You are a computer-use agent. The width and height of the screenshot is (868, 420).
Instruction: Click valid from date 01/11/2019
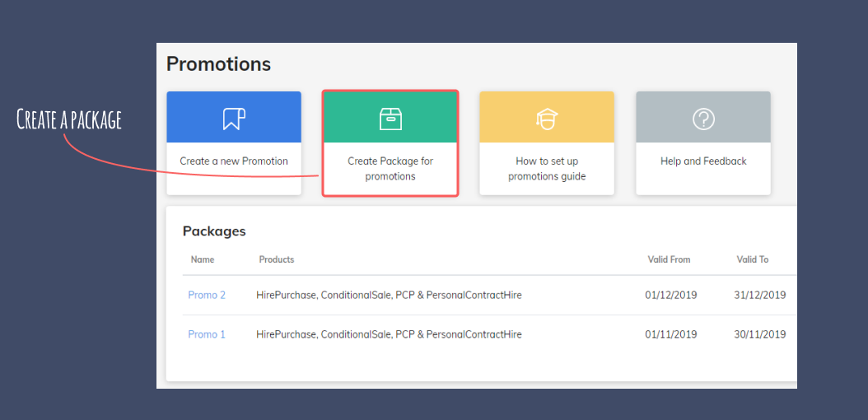point(671,334)
